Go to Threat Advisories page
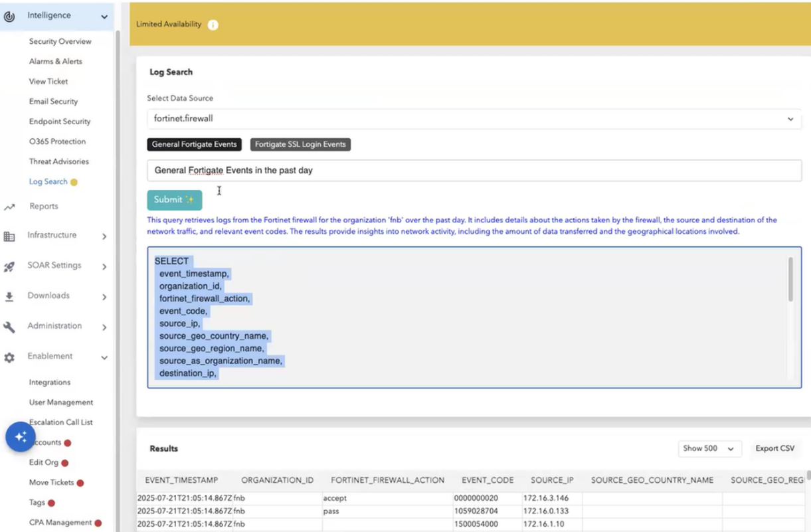Viewport: 811px width, 532px height. 58,161
